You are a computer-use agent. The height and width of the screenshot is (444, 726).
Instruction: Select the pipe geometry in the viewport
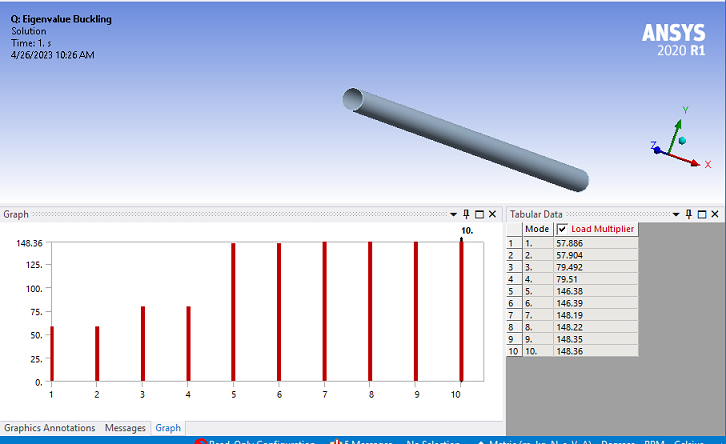point(466,139)
